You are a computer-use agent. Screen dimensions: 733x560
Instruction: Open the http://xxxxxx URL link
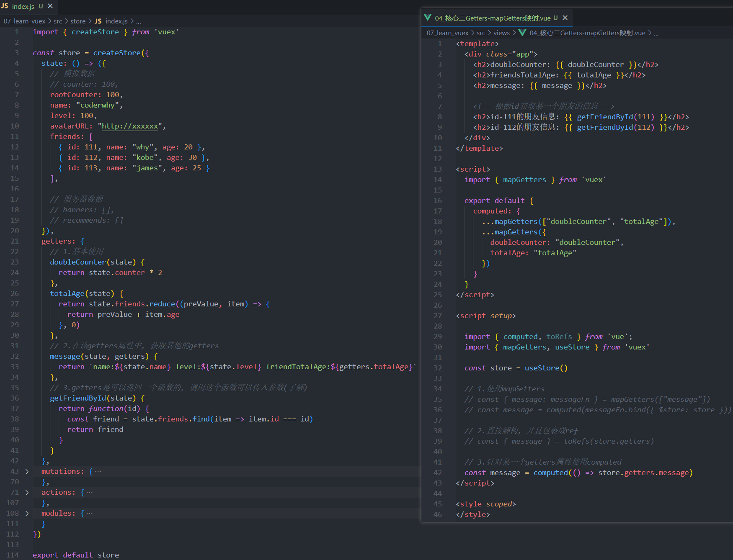[x=130, y=126]
